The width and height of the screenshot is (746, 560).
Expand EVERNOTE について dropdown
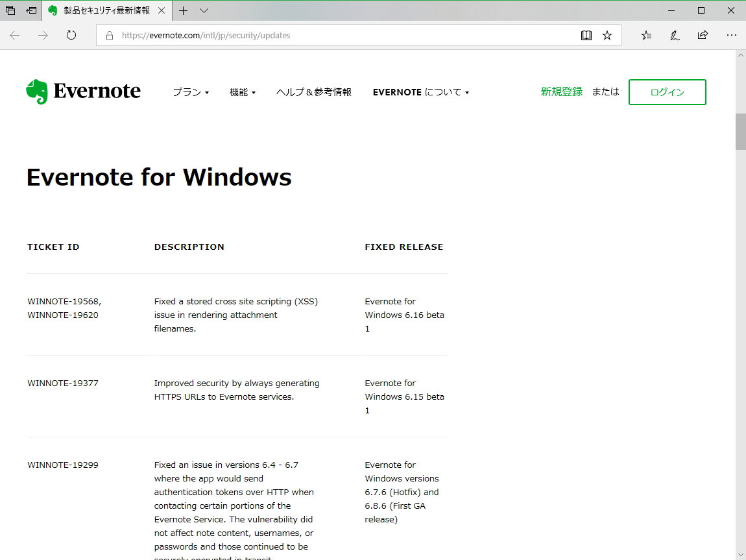tap(420, 92)
